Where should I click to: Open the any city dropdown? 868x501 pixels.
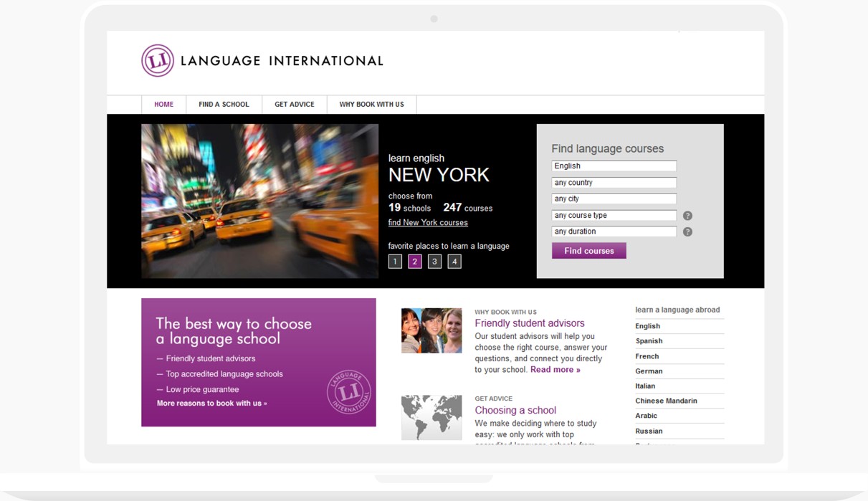[614, 199]
